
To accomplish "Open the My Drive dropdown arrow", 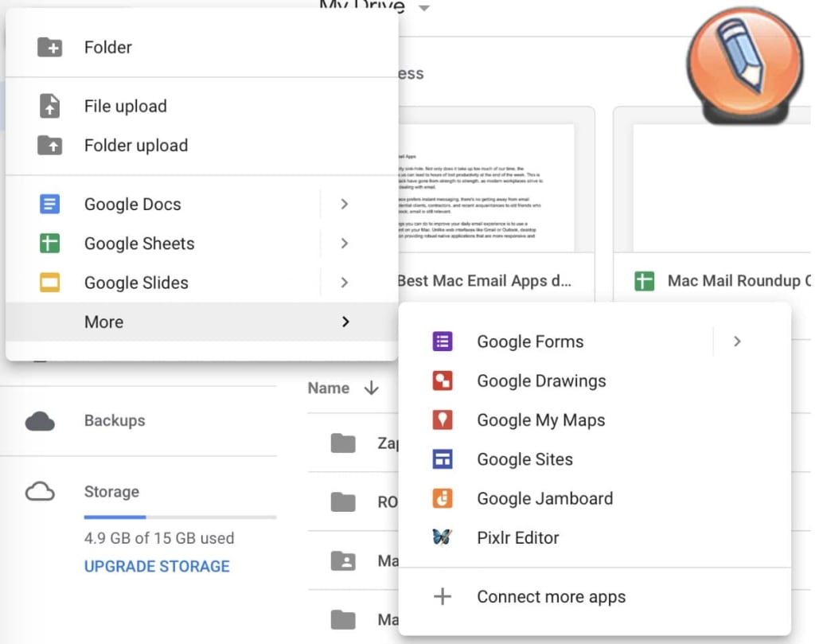I will 424,8.
